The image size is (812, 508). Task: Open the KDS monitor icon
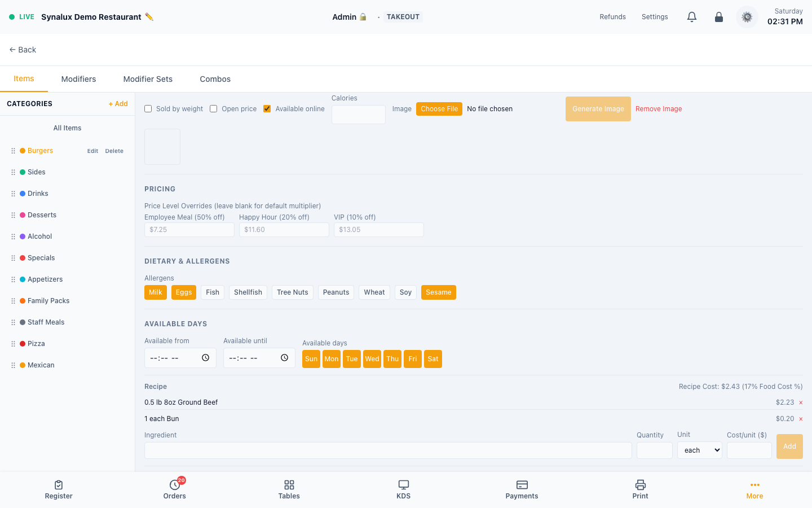pyautogui.click(x=404, y=485)
